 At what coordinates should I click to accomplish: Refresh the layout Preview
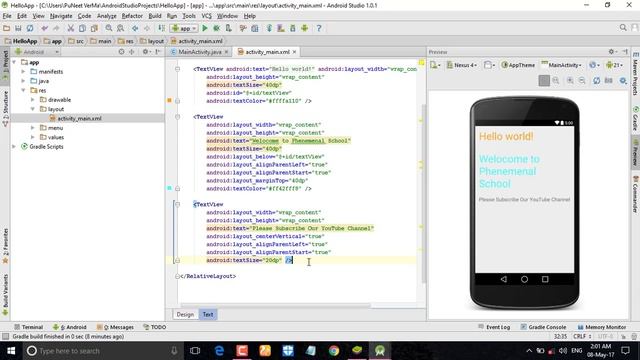pyautogui.click(x=596, y=80)
